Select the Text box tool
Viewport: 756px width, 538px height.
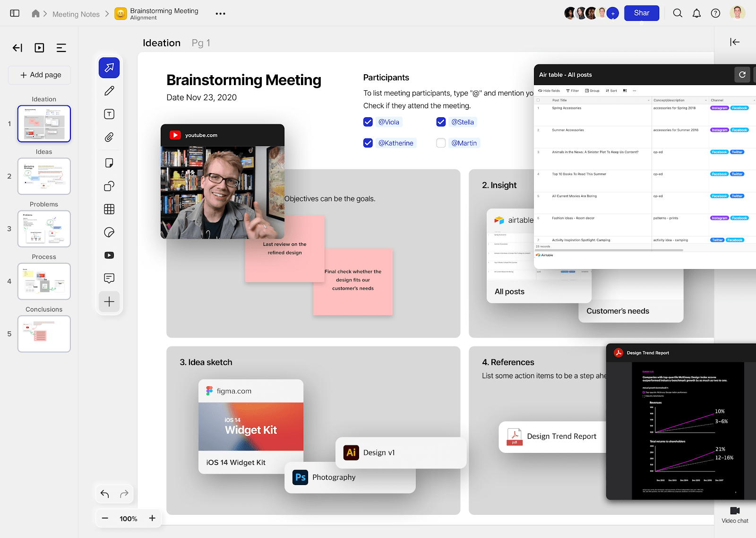[109, 114]
